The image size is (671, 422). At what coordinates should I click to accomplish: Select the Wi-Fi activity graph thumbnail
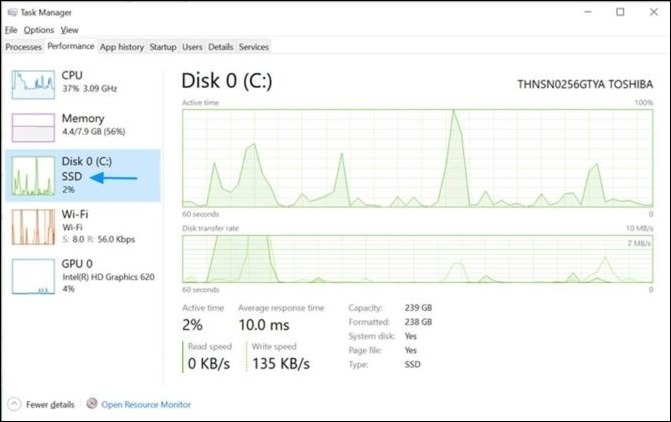point(33,227)
